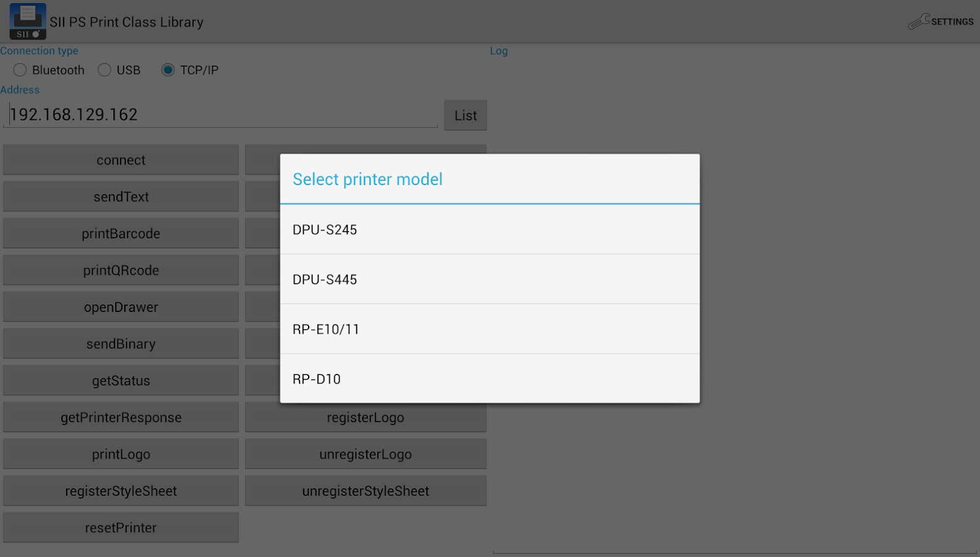Choose DPU-S245 printer model

pos(490,230)
